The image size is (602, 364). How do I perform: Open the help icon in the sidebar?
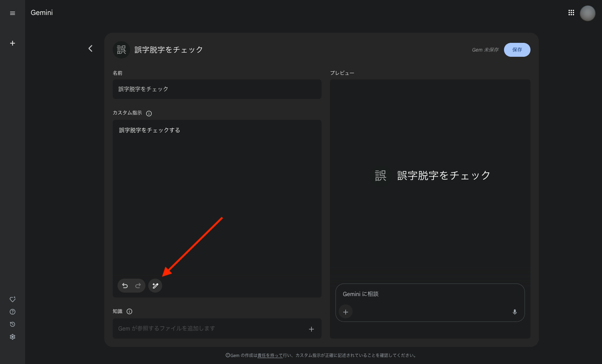click(x=13, y=312)
